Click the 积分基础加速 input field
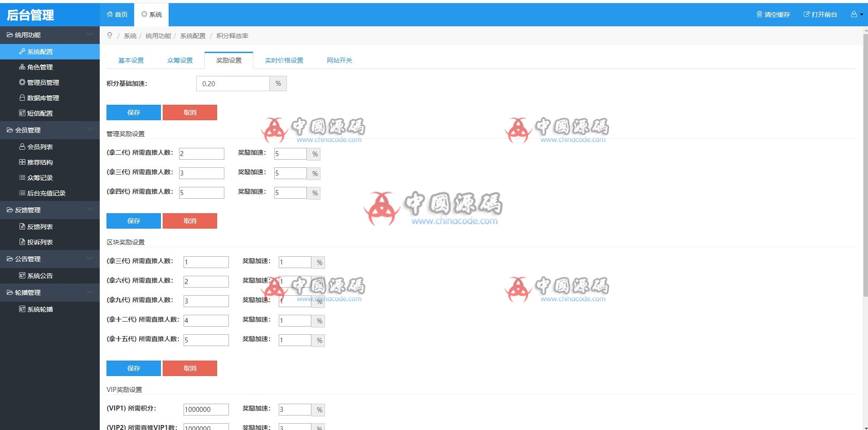The image size is (868, 430). pos(233,83)
